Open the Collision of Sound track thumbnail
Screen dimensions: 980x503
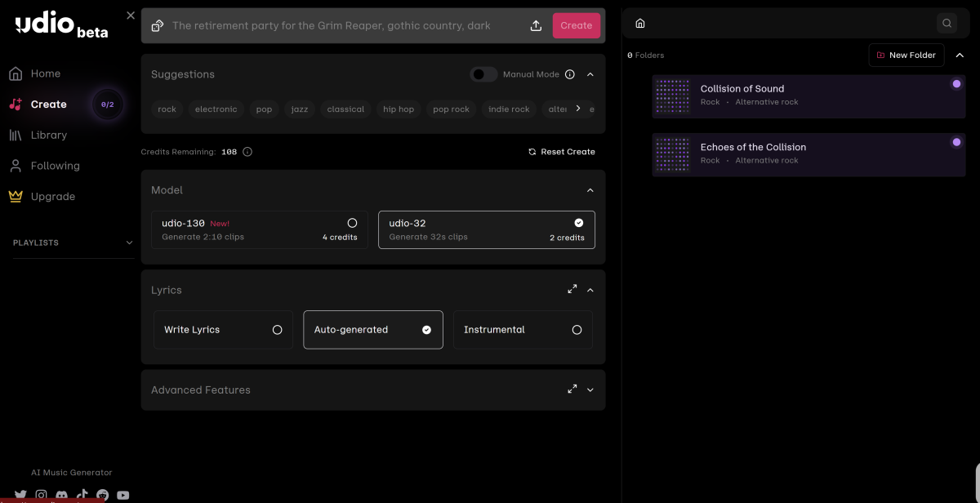(673, 96)
